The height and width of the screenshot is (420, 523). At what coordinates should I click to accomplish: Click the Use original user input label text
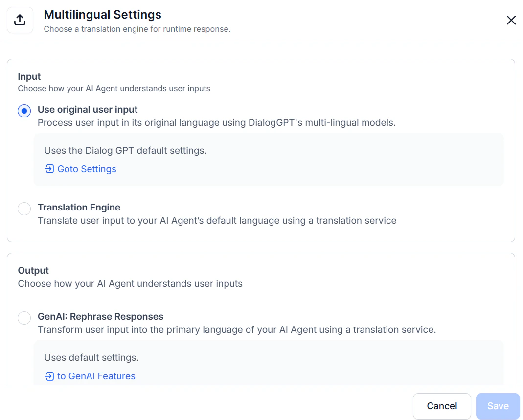88,109
